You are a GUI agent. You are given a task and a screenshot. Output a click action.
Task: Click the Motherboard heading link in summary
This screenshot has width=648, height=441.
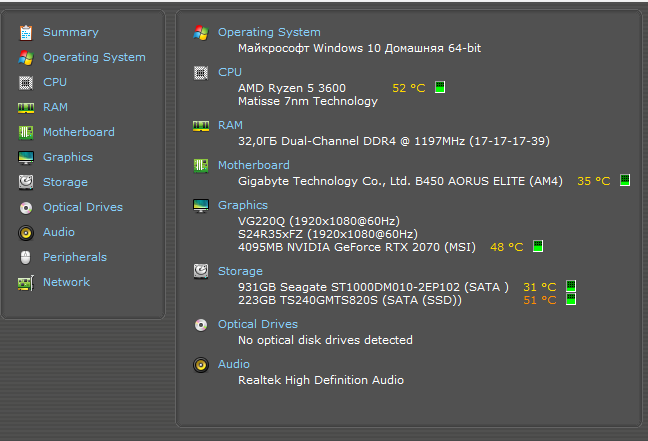254,165
